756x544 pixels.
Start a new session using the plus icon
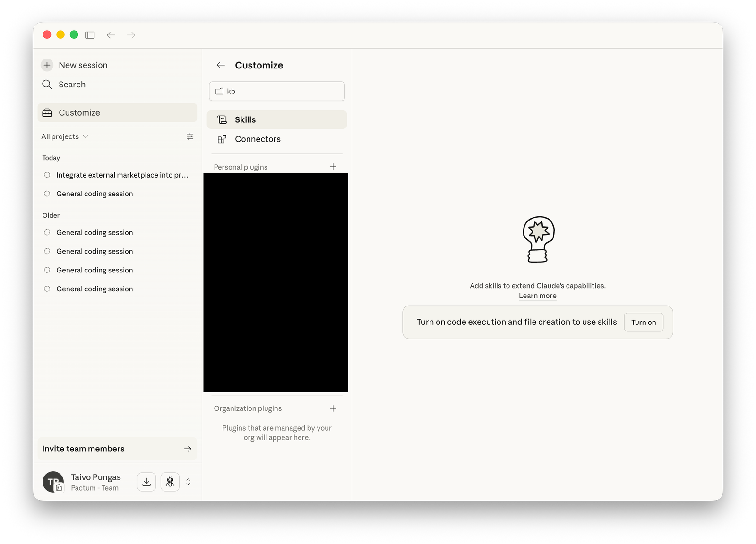click(x=47, y=65)
